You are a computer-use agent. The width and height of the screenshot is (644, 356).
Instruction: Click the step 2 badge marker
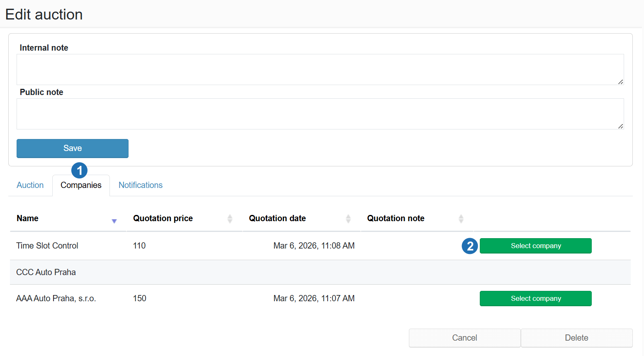470,246
